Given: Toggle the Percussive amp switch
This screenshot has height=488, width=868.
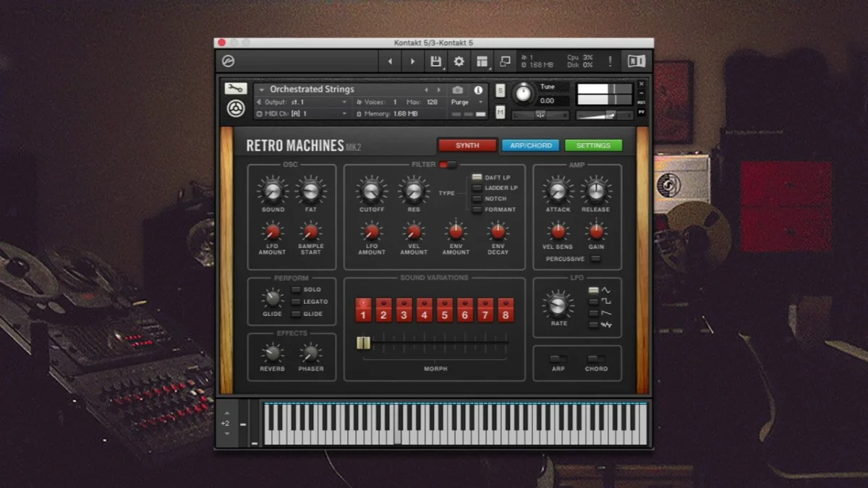Looking at the screenshot, I should pyautogui.click(x=595, y=259).
